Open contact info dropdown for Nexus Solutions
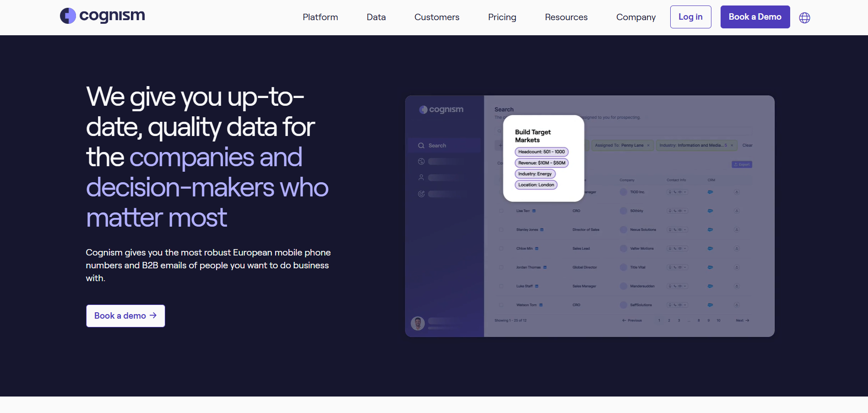The height and width of the screenshot is (413, 868). [685, 230]
